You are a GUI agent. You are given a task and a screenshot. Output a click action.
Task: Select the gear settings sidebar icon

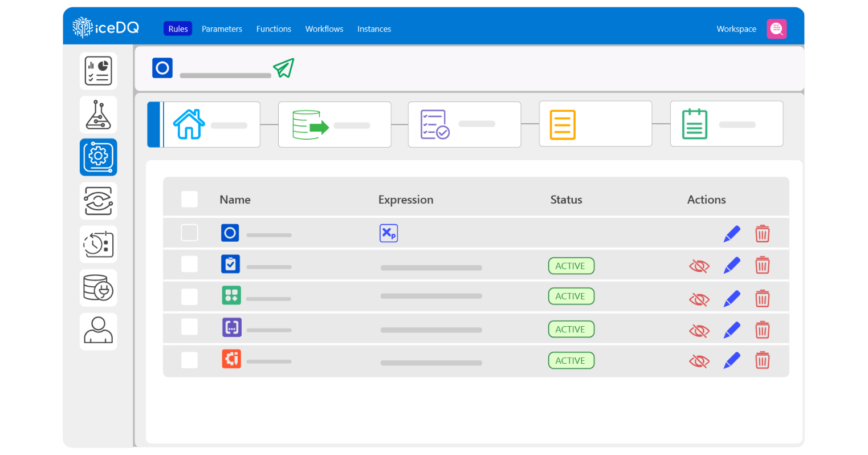pos(99,157)
